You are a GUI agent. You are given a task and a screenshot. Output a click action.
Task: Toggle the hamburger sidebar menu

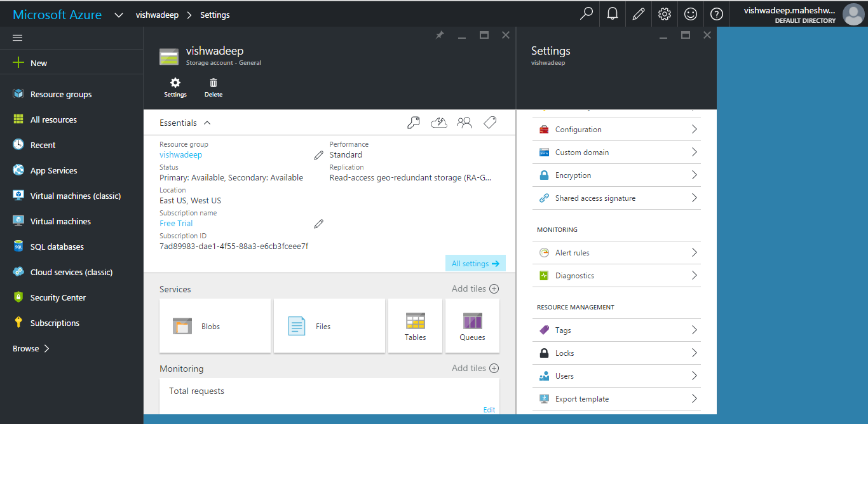(18, 38)
